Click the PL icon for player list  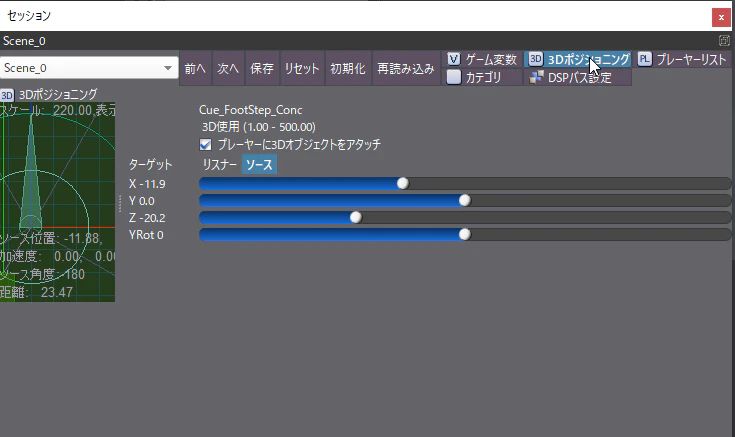click(645, 59)
